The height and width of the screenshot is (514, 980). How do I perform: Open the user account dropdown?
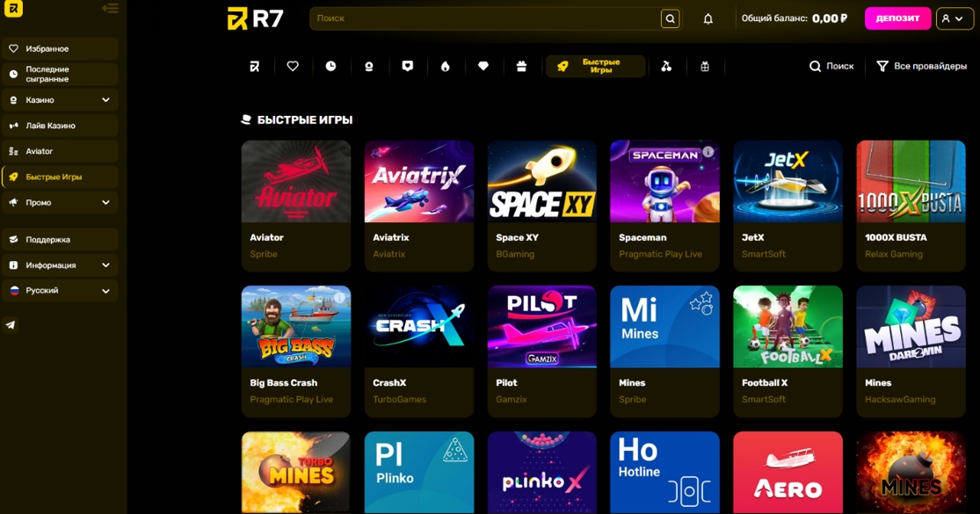click(x=954, y=18)
